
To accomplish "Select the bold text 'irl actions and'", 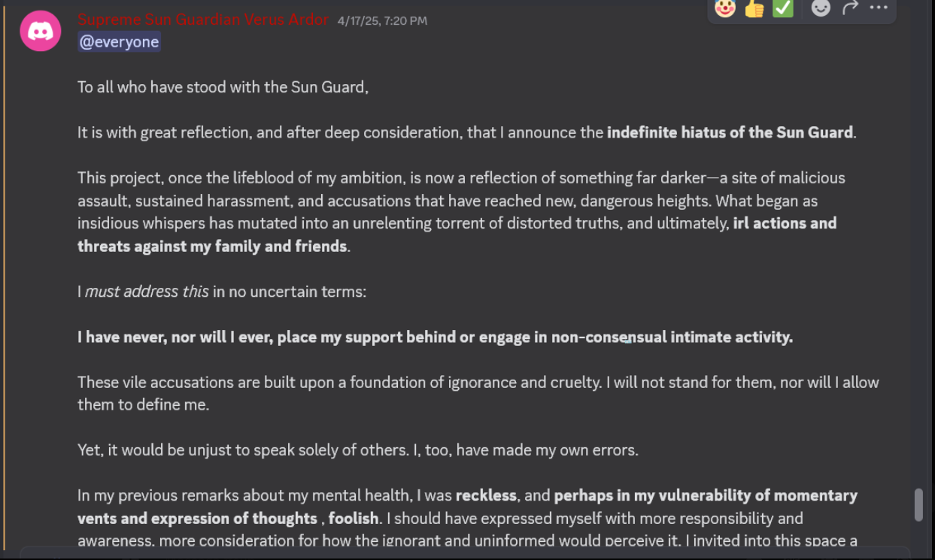I will click(x=785, y=223).
